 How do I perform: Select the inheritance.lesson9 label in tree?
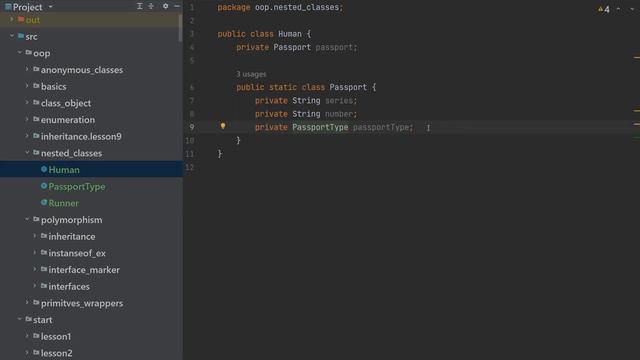[x=81, y=137]
